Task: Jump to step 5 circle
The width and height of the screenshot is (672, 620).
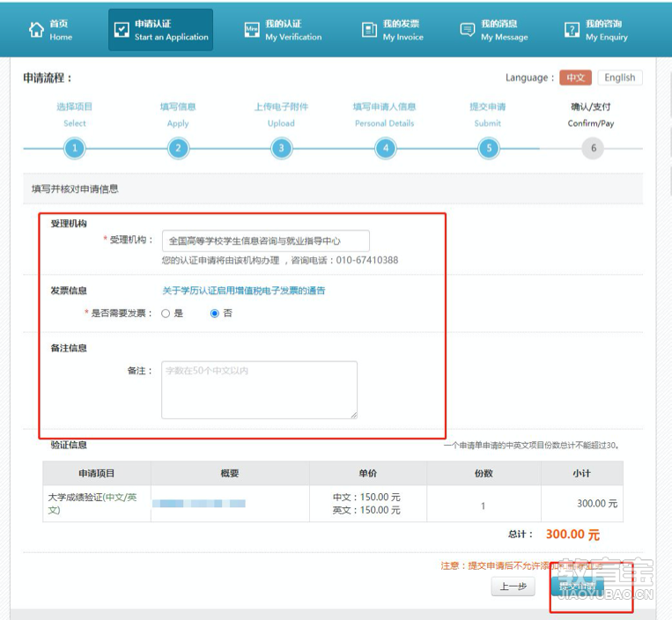Action: (x=489, y=148)
